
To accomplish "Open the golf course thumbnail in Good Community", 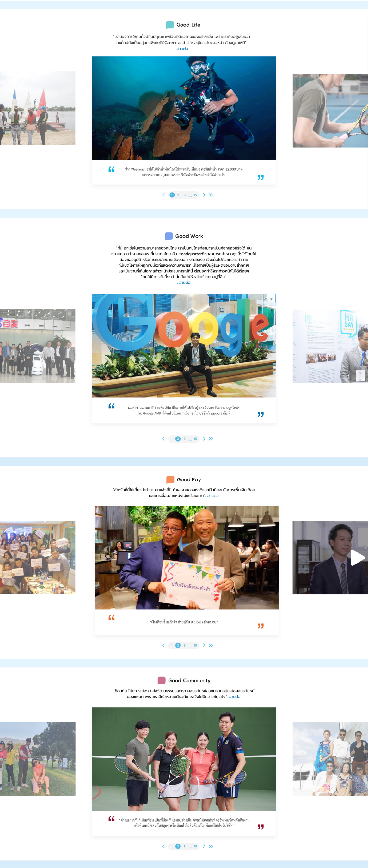I will [x=37, y=758].
